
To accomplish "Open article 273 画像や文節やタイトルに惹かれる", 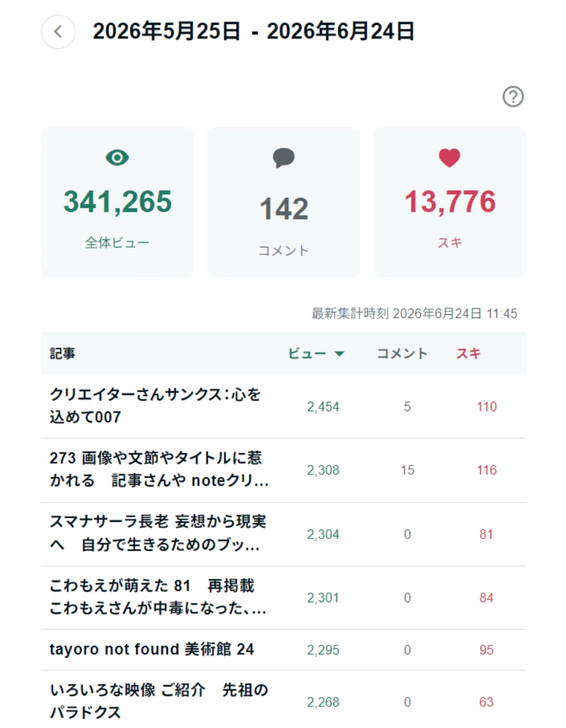I will (x=159, y=470).
